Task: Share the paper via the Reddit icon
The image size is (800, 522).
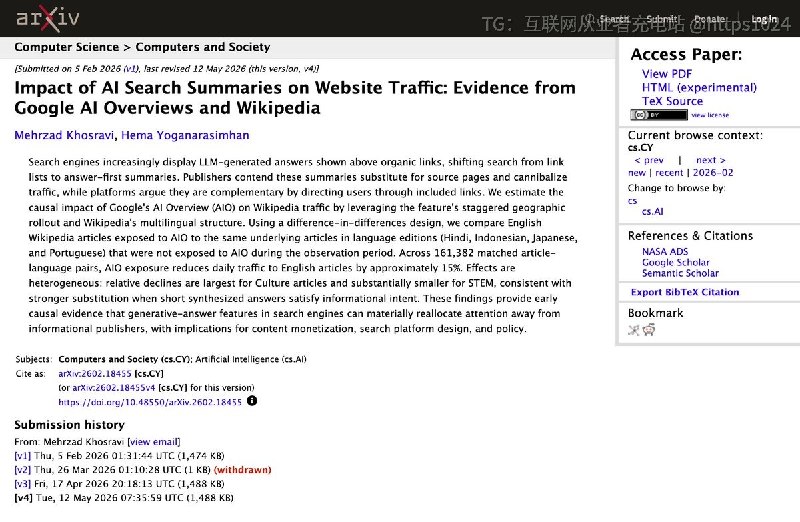Action: point(649,330)
